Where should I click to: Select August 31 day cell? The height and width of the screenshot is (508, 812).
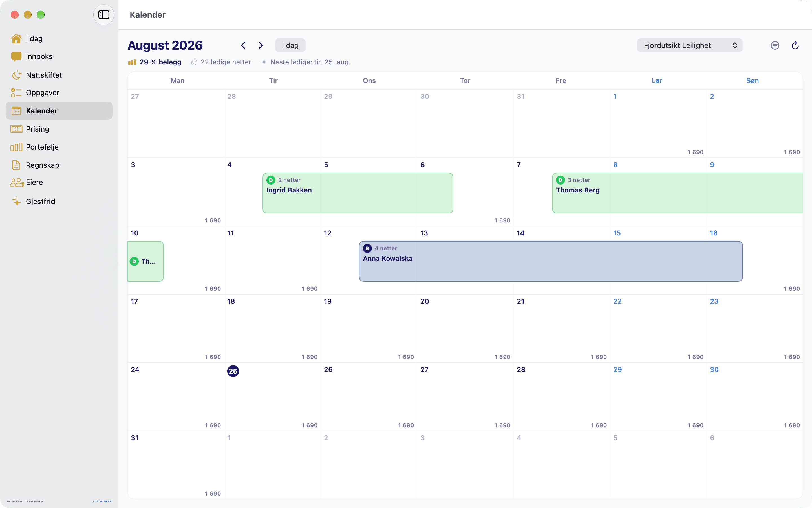click(x=175, y=465)
